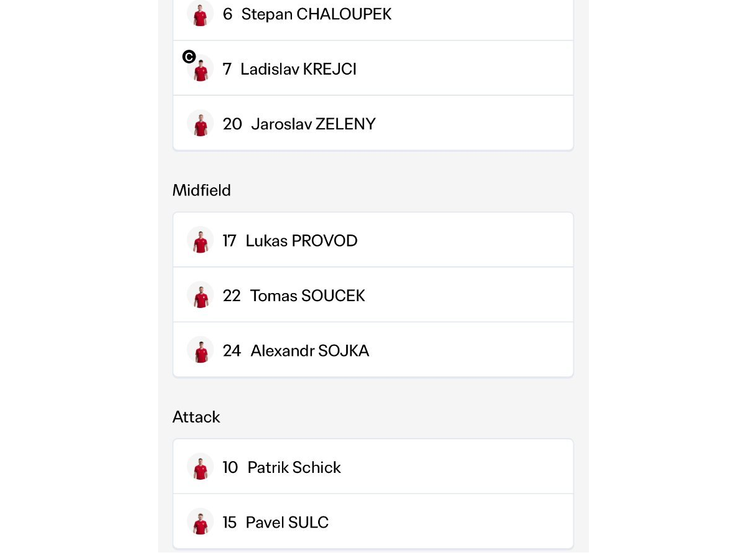Select the Patrik Schick name

pyautogui.click(x=294, y=467)
